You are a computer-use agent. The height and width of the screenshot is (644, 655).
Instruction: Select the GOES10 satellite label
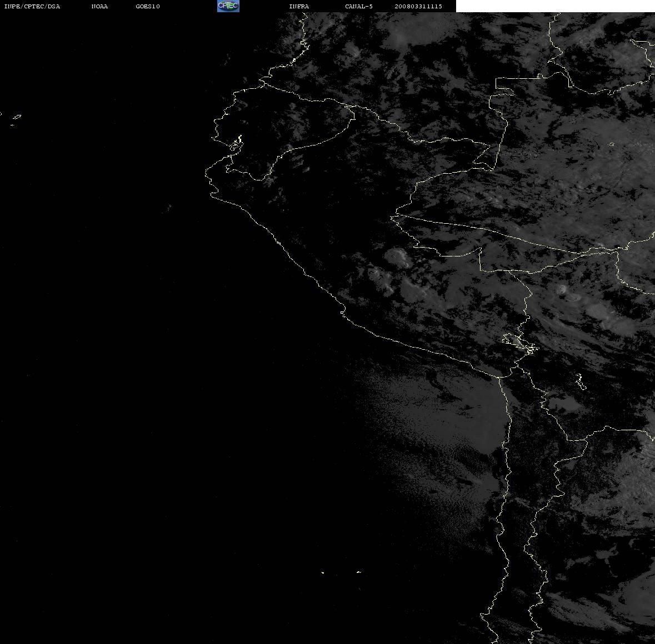coord(148,6)
